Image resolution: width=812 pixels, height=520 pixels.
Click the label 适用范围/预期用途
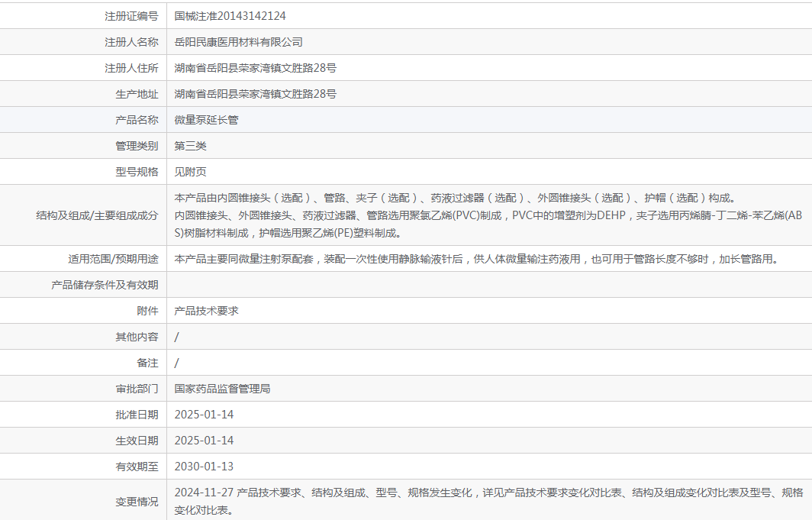click(x=113, y=259)
